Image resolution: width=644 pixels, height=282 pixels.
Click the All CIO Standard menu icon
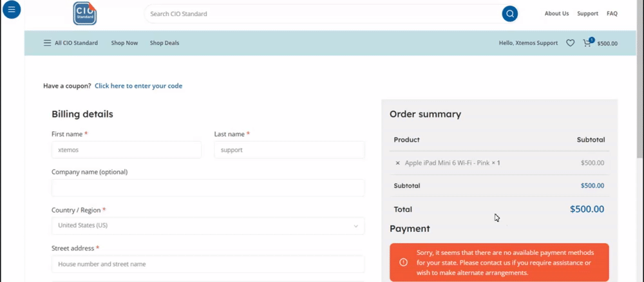[47, 43]
